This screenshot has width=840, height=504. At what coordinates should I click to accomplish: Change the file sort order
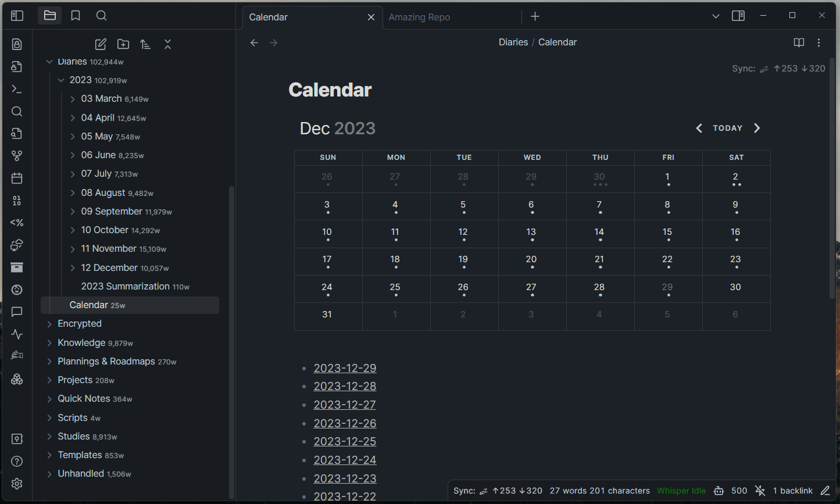coord(145,44)
